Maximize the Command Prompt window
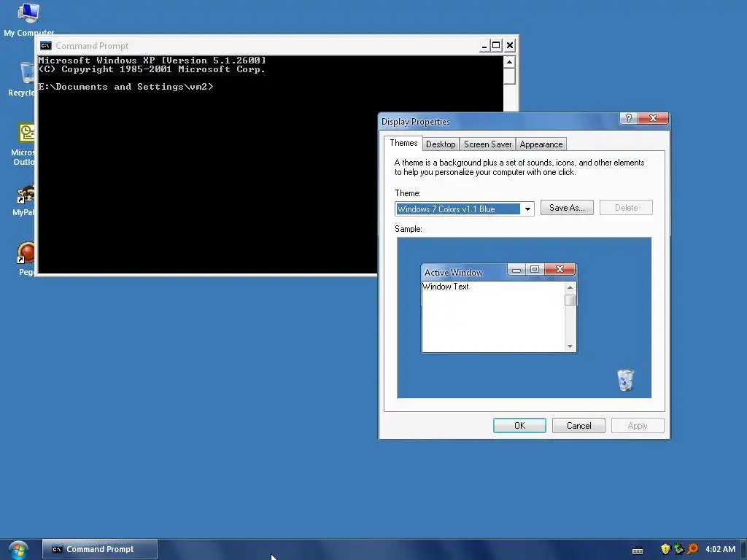Viewport: 747px width, 560px height. click(496, 45)
